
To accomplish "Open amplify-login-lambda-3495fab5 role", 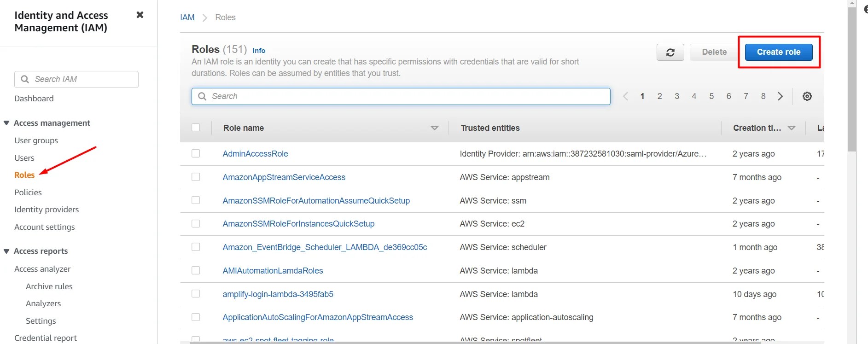I will (278, 294).
